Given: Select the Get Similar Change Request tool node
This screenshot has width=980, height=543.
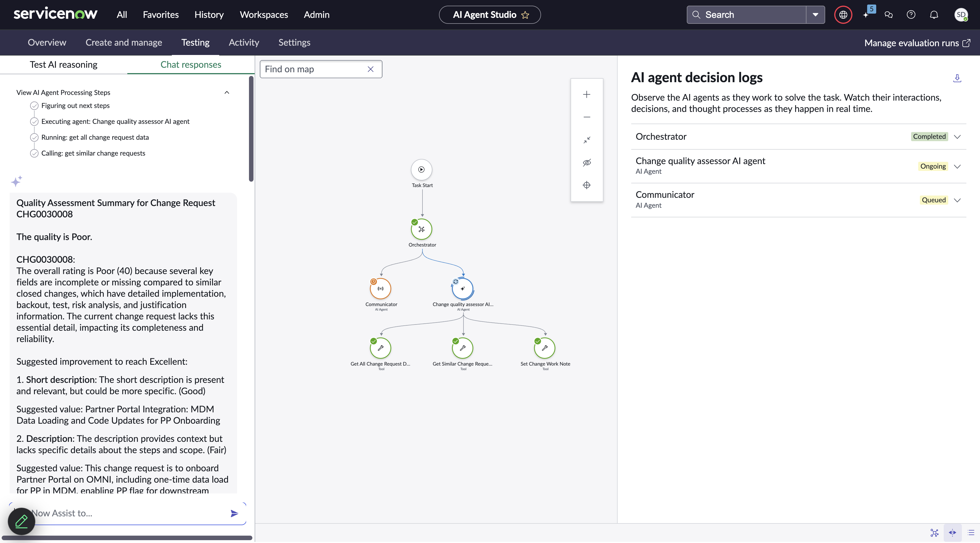Looking at the screenshot, I should point(462,348).
